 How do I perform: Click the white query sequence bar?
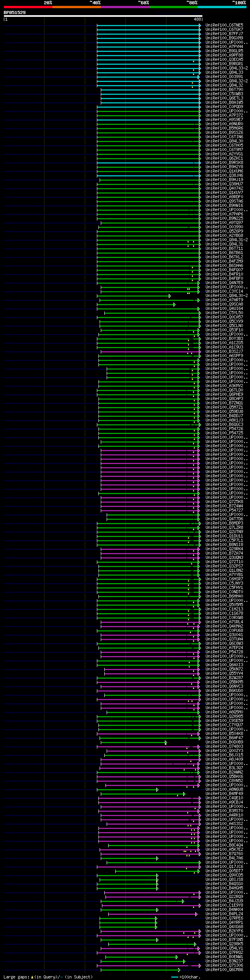point(103,16)
